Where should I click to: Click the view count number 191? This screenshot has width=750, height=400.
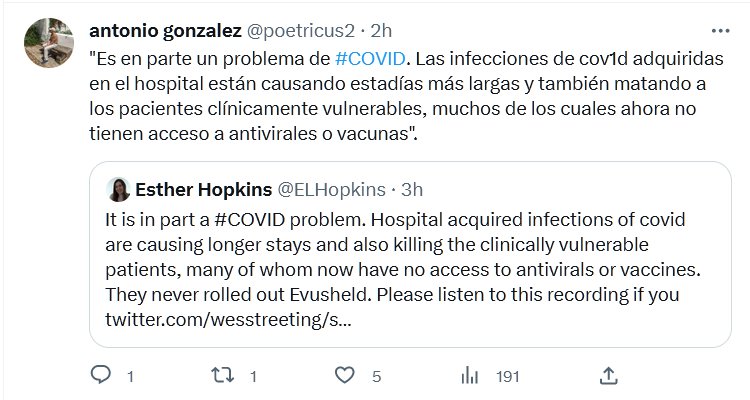[x=508, y=377]
